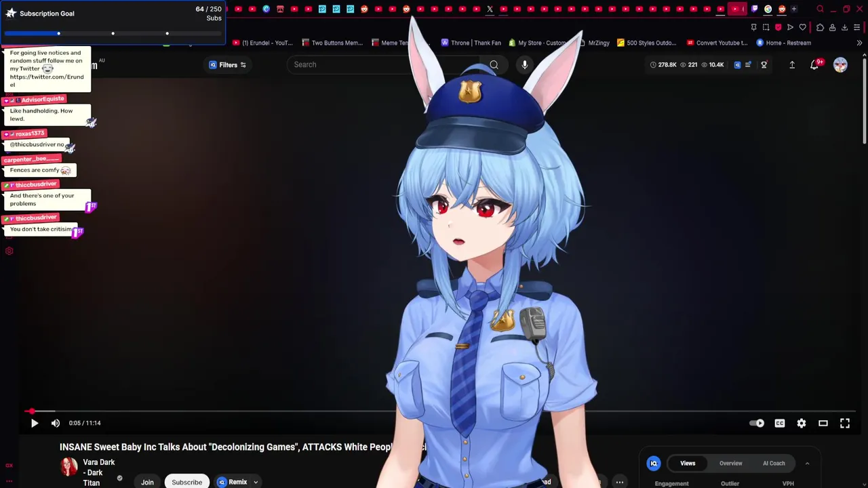Viewport: 868px width, 488px height.
Task: Click the pin icon in the browser toolbar
Action: 753,27
